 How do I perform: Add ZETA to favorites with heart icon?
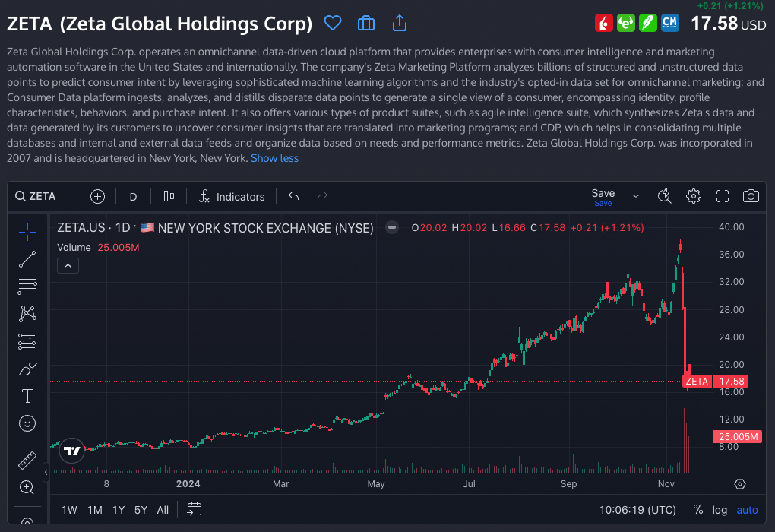333,23
